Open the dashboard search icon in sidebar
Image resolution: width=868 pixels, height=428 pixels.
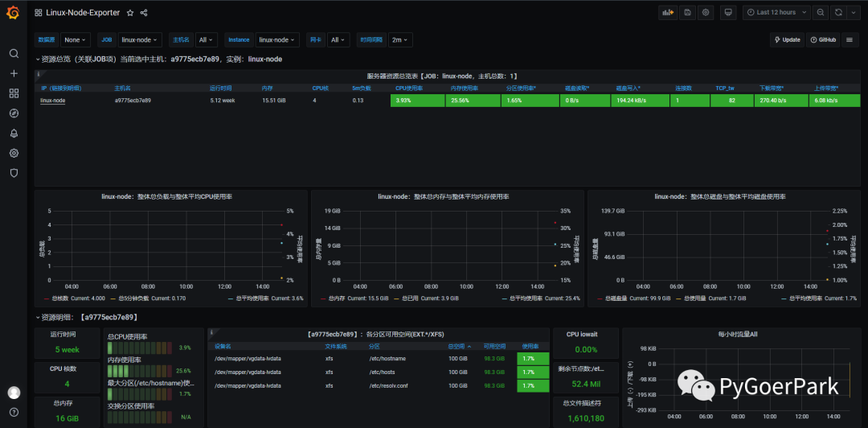pyautogui.click(x=14, y=53)
